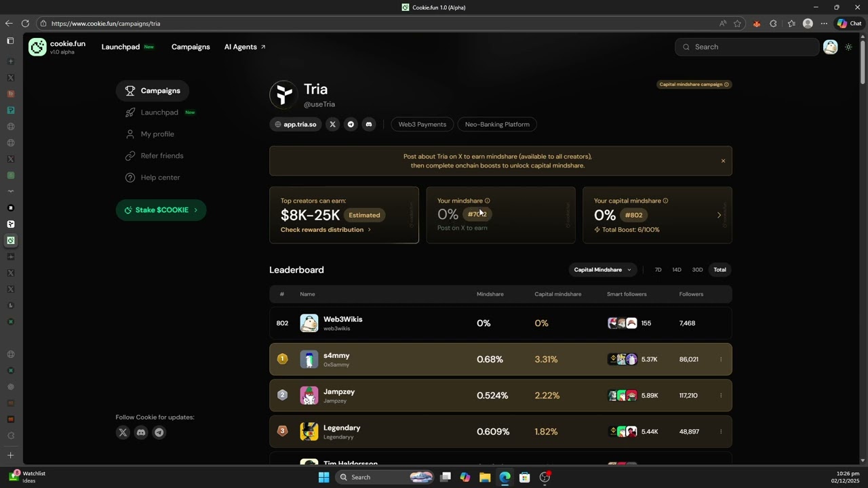This screenshot has width=868, height=488.
Task: Open the X link for Tria
Action: coord(332,125)
